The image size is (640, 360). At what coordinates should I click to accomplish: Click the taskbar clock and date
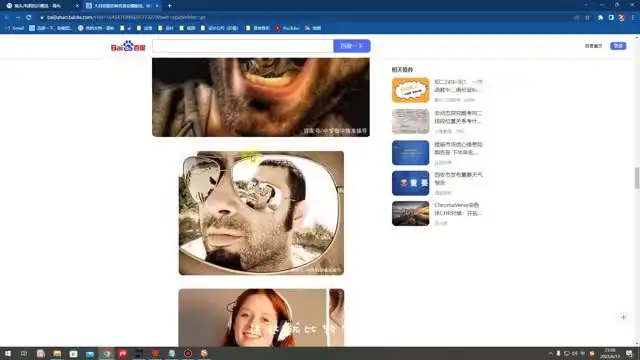pyautogui.click(x=610, y=353)
